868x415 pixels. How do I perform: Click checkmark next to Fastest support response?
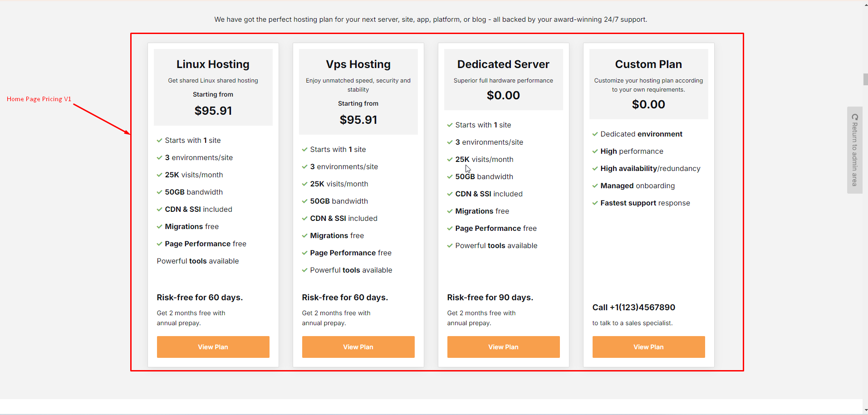pos(595,203)
